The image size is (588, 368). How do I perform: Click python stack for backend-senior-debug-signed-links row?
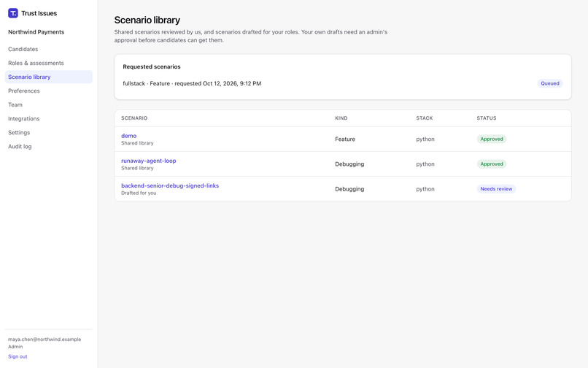(425, 189)
